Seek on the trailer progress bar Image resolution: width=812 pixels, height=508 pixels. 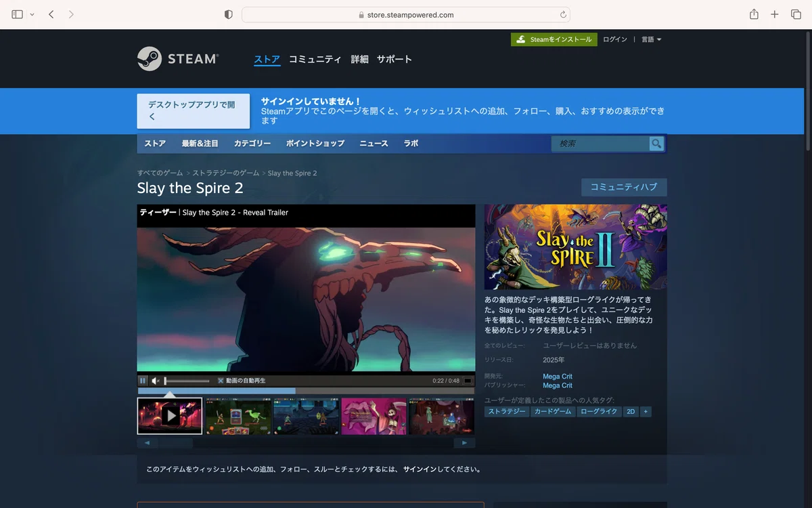click(306, 391)
